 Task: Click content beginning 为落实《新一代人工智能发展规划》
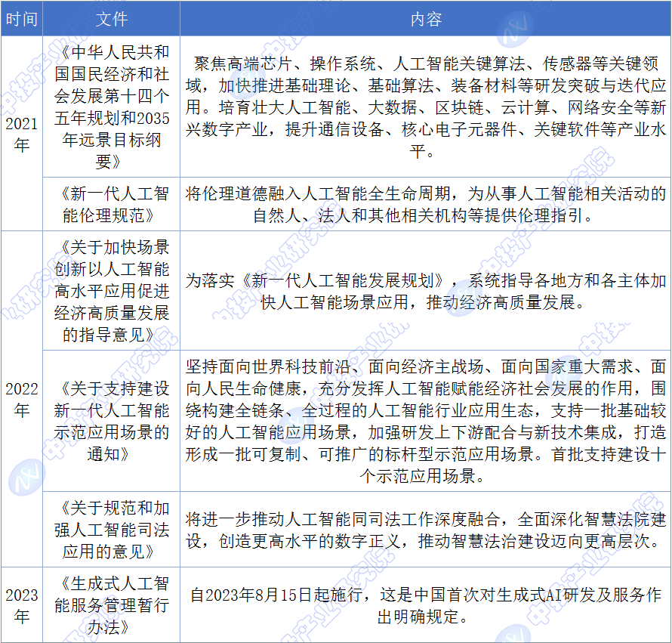click(x=425, y=292)
